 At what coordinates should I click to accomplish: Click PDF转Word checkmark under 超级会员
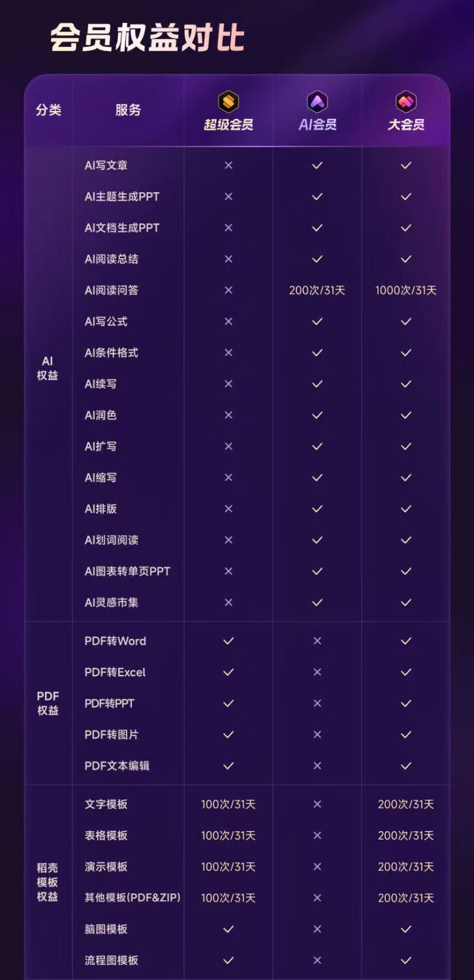pos(229,641)
